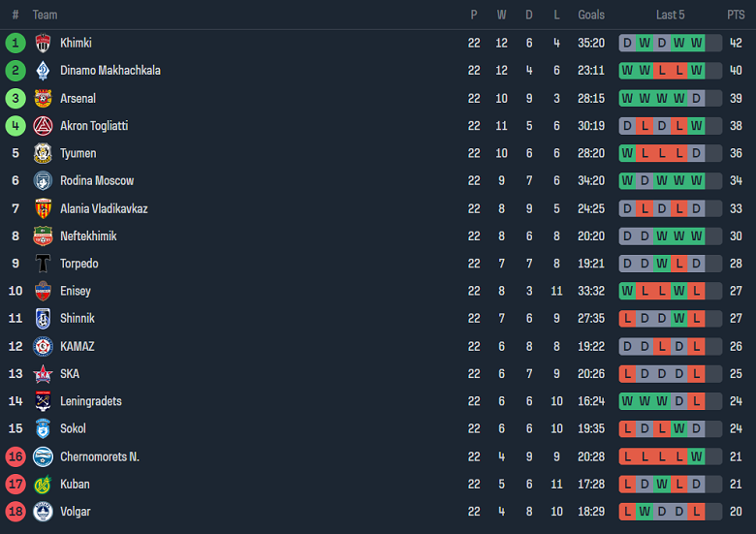This screenshot has width=756, height=534.
Task: Click the Khimki club crest icon
Action: (x=43, y=43)
